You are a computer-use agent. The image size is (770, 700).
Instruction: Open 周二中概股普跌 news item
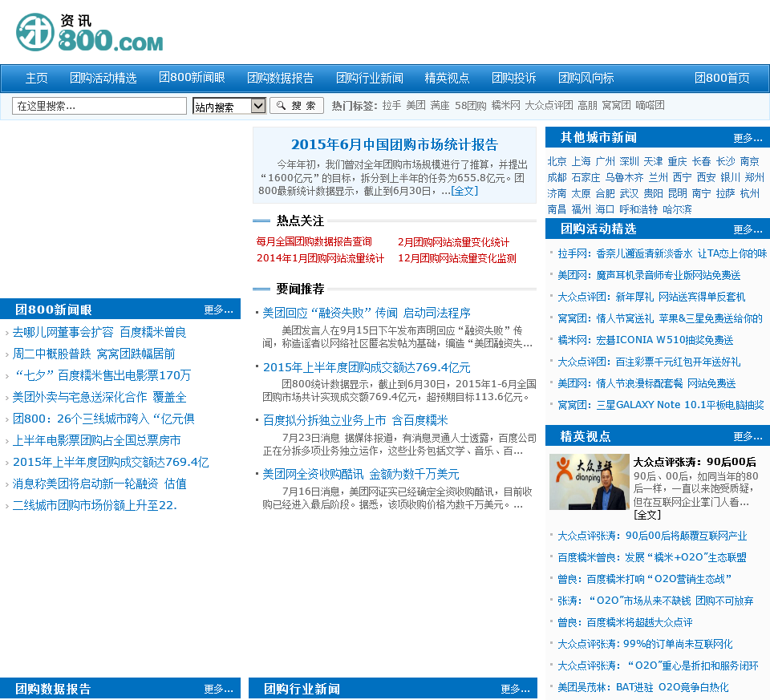(x=94, y=354)
